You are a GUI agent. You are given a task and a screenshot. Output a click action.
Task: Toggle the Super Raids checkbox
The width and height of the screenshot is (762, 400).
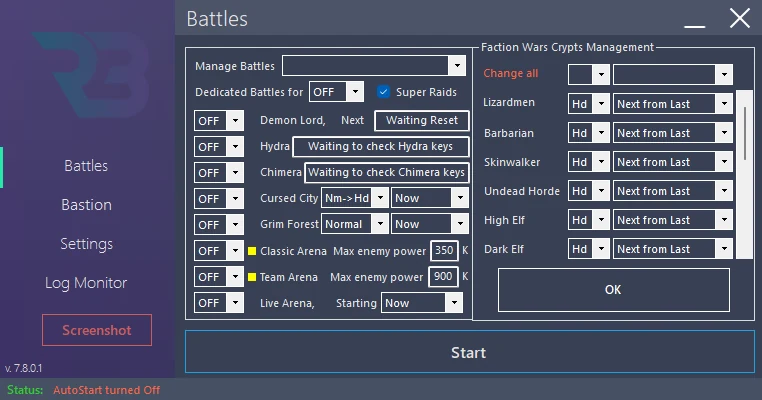point(383,92)
